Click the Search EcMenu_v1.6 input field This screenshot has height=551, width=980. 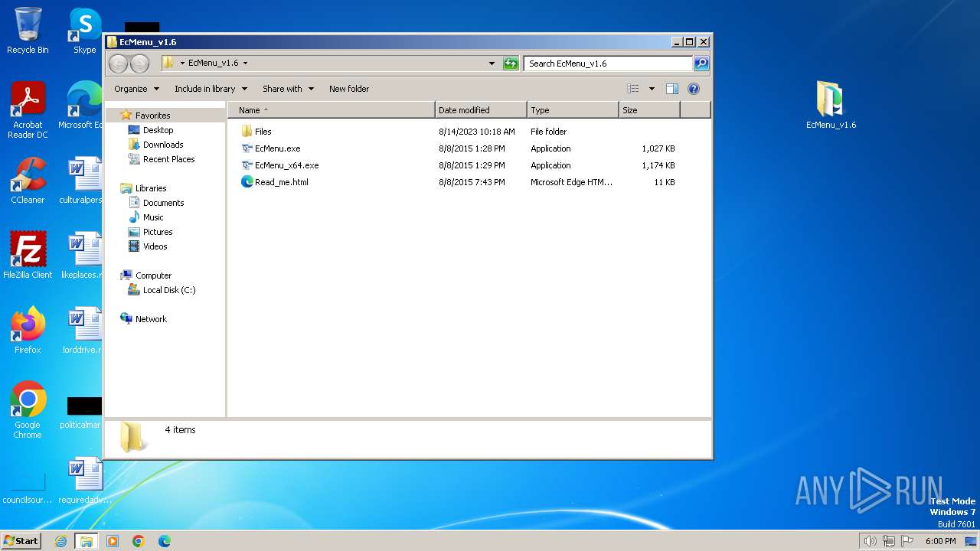(609, 64)
